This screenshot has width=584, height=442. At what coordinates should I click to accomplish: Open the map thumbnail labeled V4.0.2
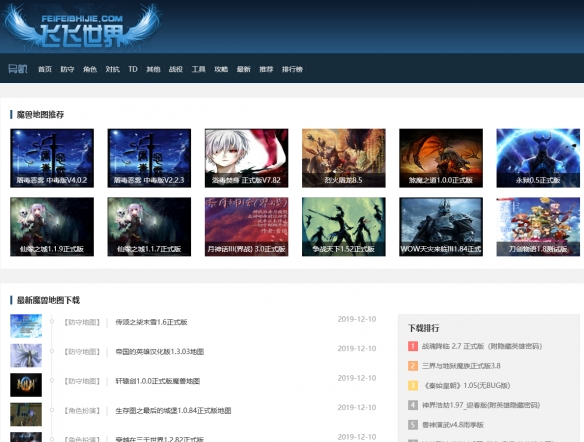point(52,158)
